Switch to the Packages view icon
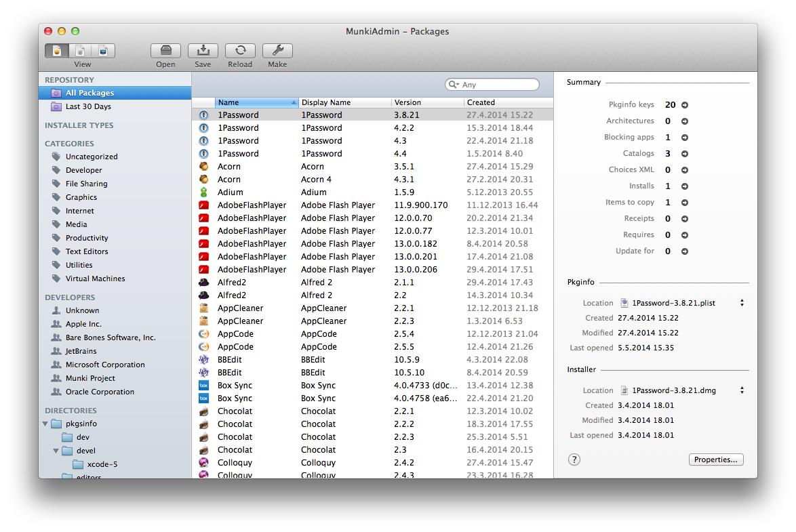The height and width of the screenshot is (532, 796). click(x=57, y=51)
